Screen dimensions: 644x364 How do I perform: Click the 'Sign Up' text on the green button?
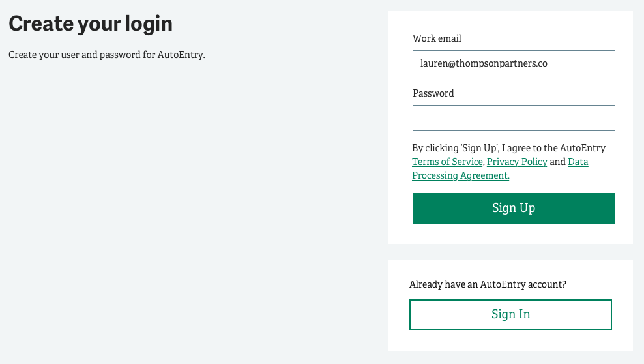click(514, 208)
